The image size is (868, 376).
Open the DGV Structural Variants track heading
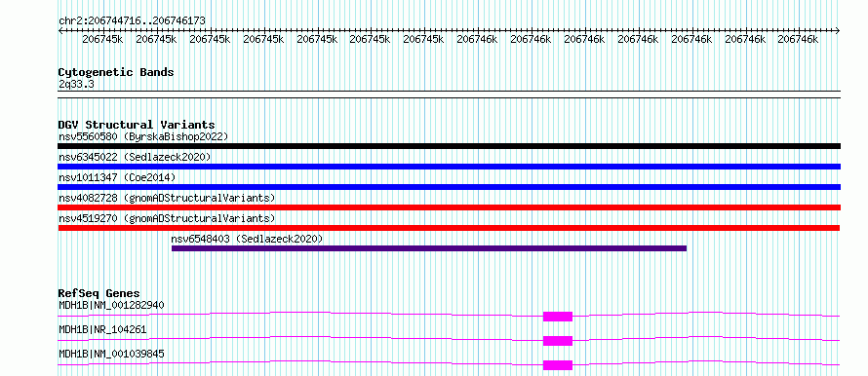pos(137,125)
